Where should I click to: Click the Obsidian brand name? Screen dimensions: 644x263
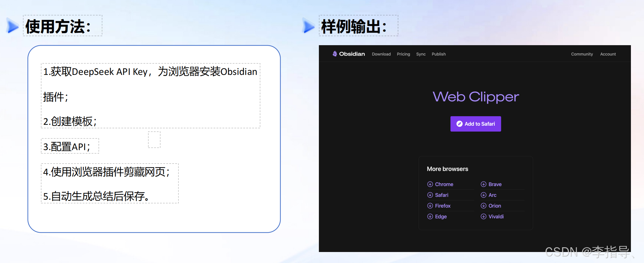(x=352, y=54)
